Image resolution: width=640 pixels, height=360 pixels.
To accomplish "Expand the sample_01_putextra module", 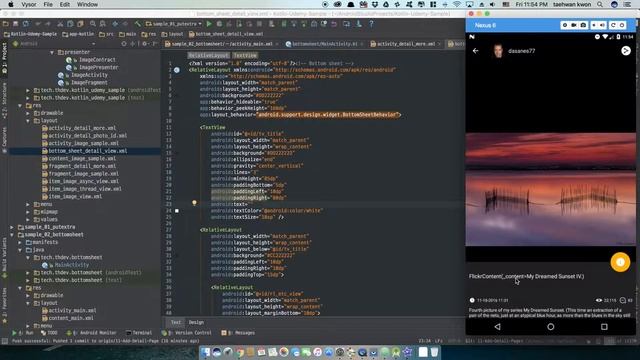I will pos(12,227).
